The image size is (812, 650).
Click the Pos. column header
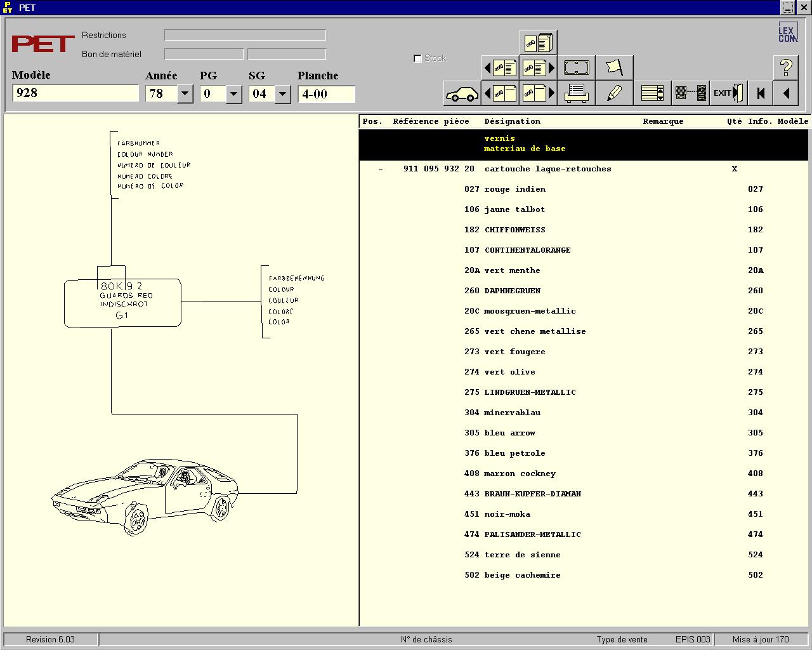point(372,121)
